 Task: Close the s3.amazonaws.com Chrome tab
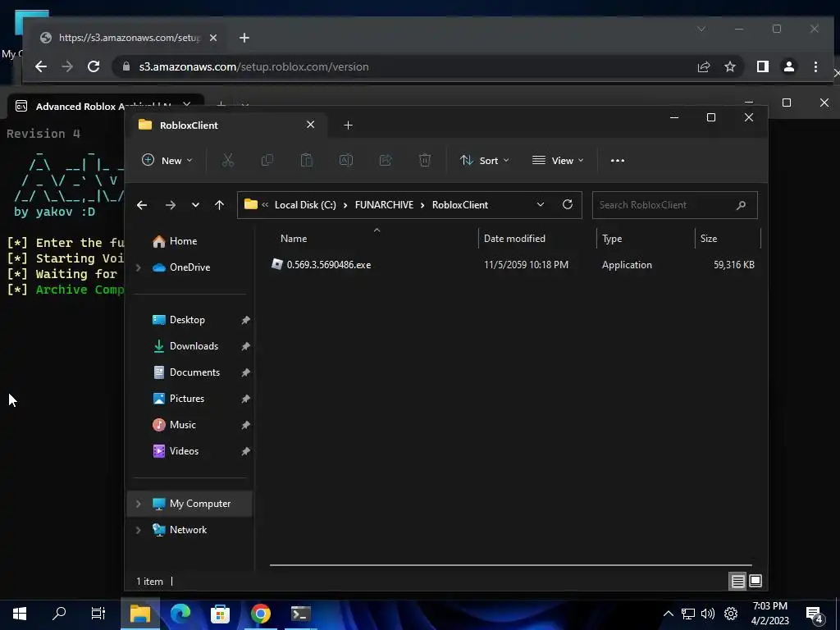pyautogui.click(x=213, y=38)
